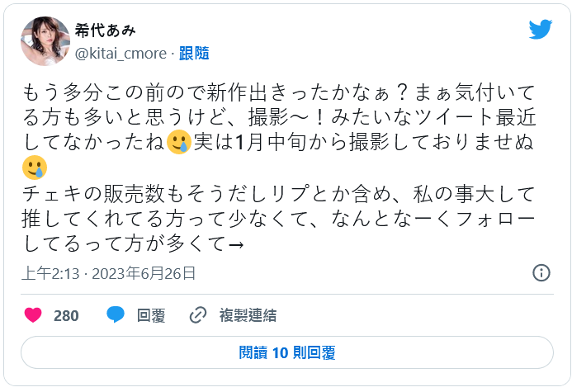
Task: Click the blue reply speech bubble icon
Action: 116,314
